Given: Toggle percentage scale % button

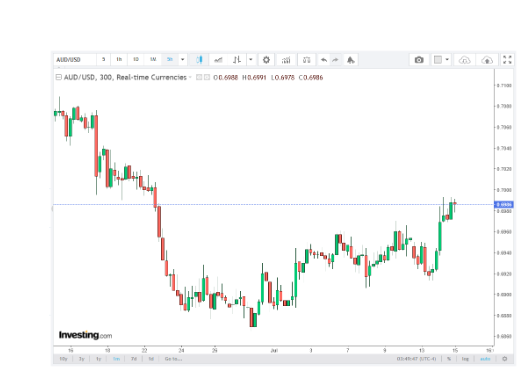Looking at the screenshot, I should pyautogui.click(x=449, y=359).
